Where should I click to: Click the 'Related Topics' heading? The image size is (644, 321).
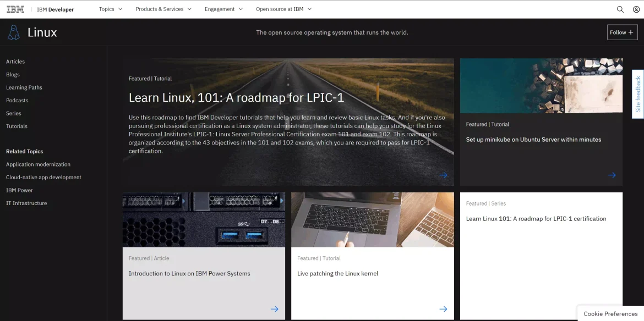(25, 151)
